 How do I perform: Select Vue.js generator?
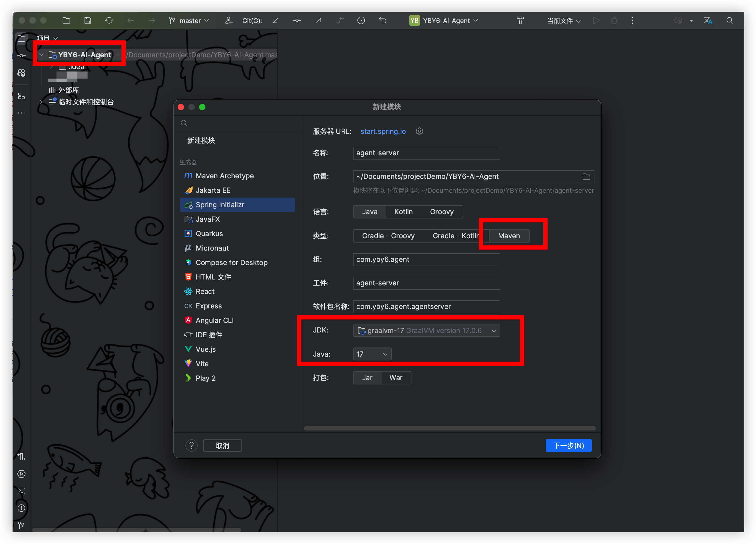tap(237, 349)
